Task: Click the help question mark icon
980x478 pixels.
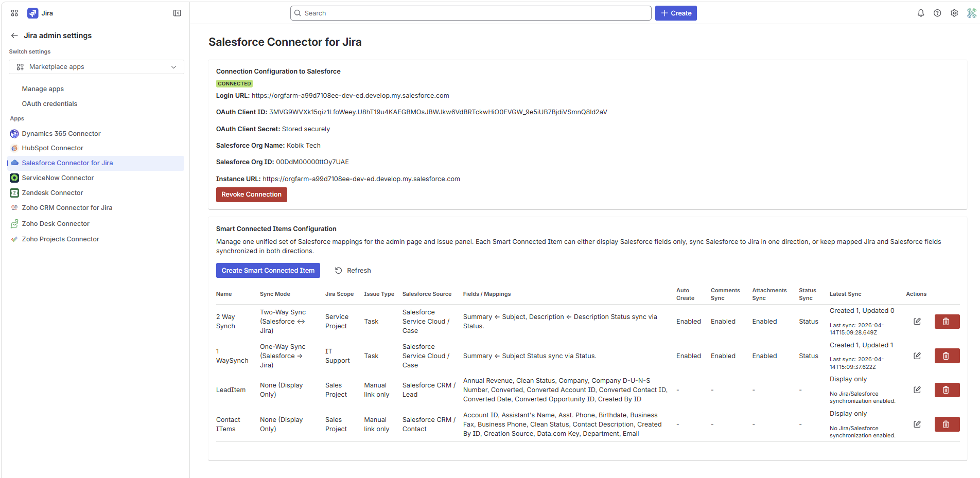Action: pyautogui.click(x=937, y=13)
